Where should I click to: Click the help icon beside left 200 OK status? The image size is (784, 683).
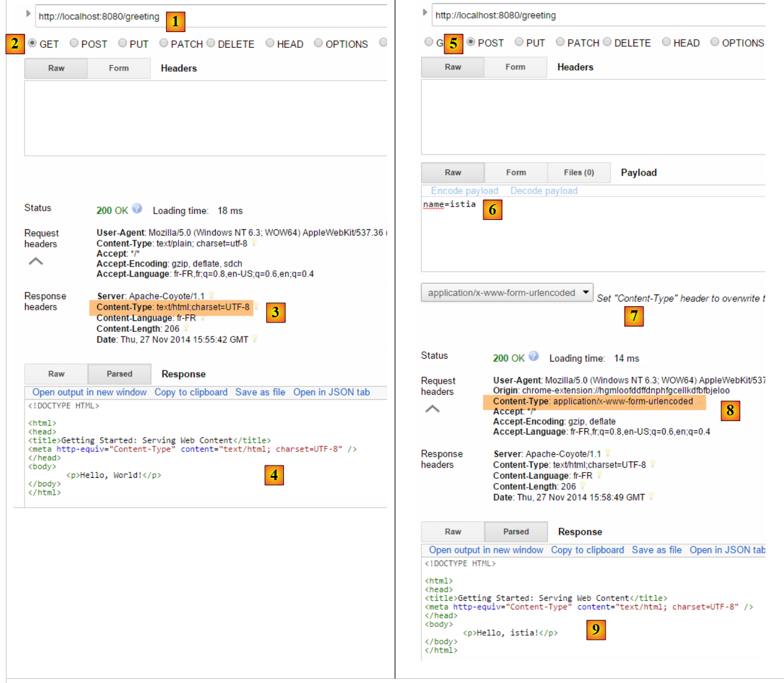coord(137,208)
